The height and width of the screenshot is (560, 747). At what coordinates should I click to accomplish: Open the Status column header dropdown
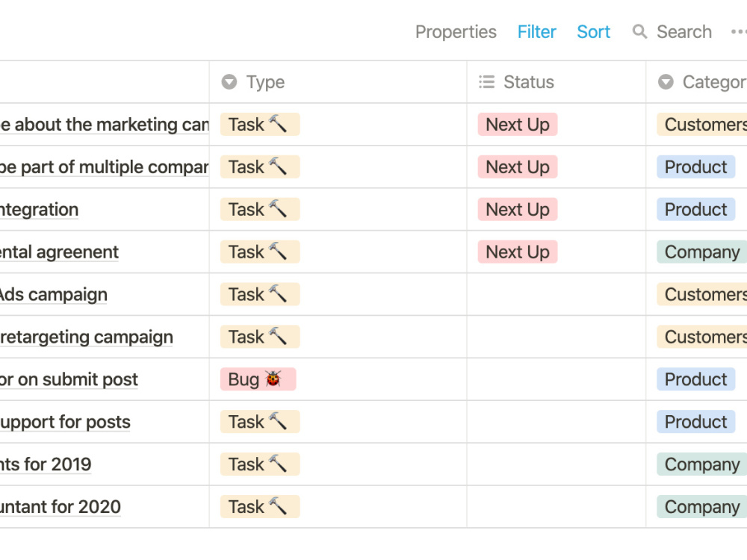click(556, 82)
